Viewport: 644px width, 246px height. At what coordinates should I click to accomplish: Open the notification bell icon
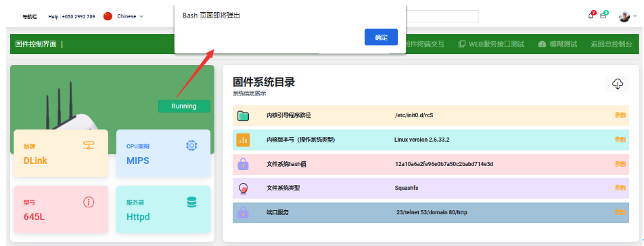click(591, 16)
